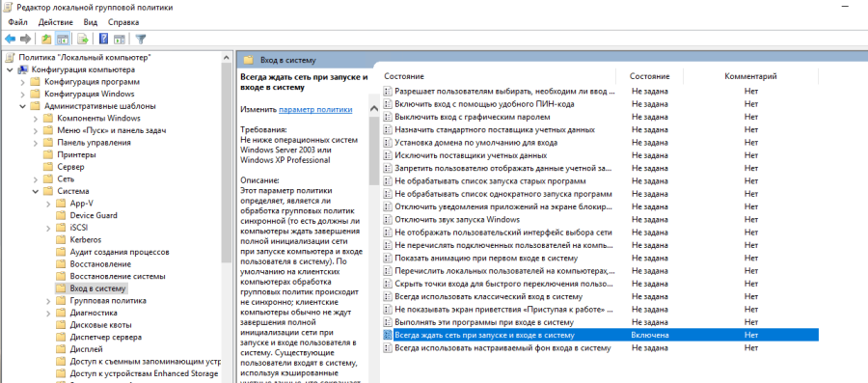Click policy icon of 'Исключить поставщики учетных данных'

coord(388,155)
